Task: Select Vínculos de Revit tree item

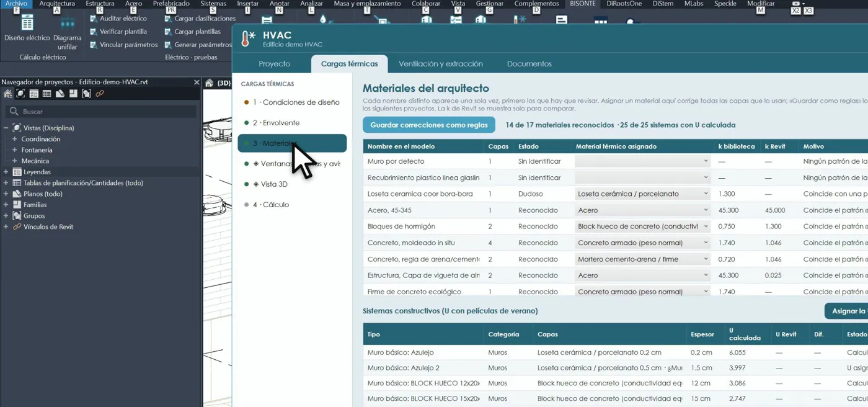Action: [x=48, y=227]
